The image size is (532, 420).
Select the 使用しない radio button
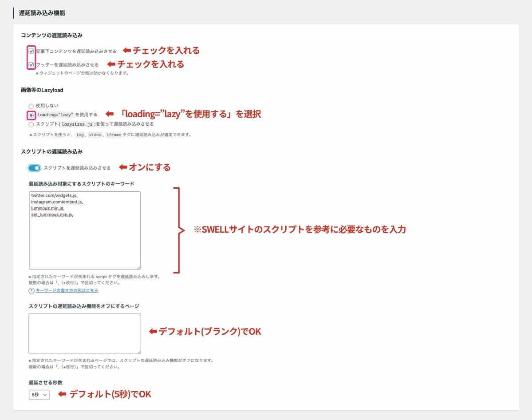pos(31,106)
